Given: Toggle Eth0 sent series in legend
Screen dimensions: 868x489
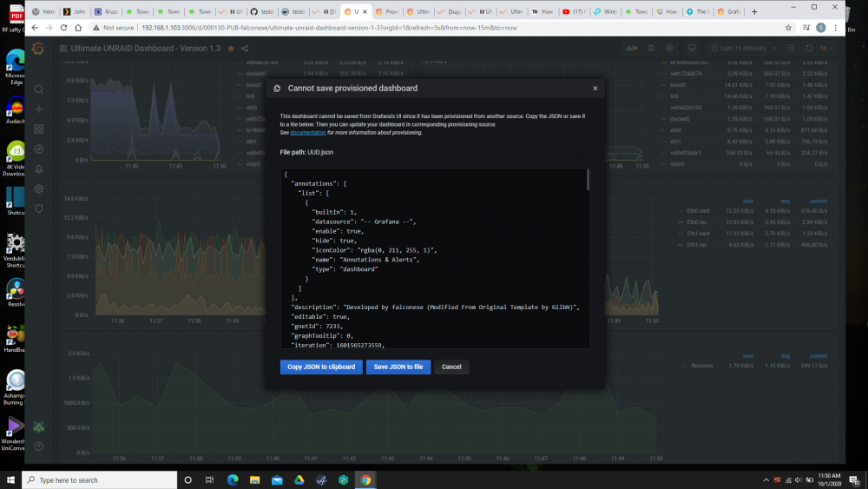Looking at the screenshot, I should (x=698, y=211).
